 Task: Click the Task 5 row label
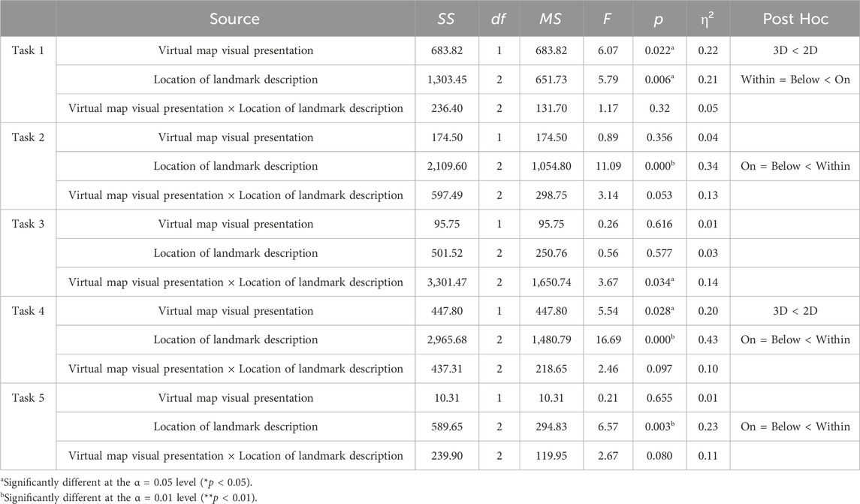pyautogui.click(x=26, y=397)
